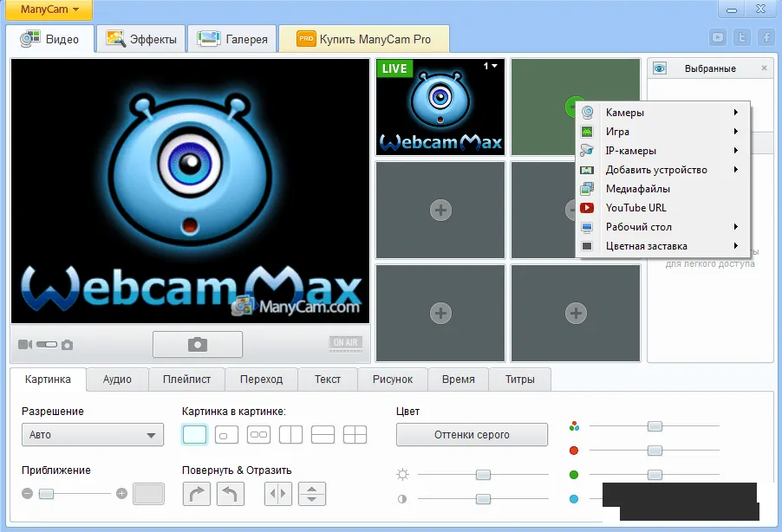The height and width of the screenshot is (532, 782).
Task: Add source in middle-left empty slot
Action: click(440, 210)
